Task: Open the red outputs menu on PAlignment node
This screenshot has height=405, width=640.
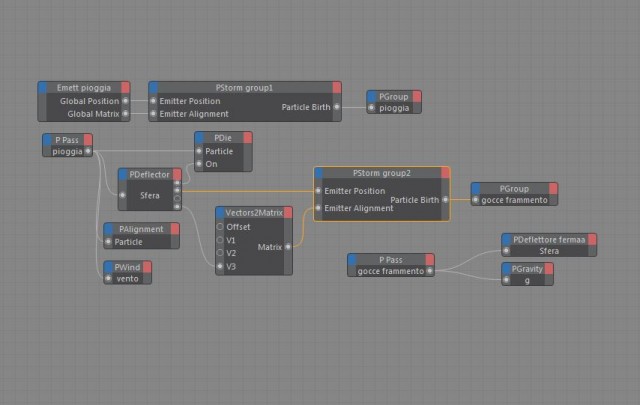Action: pyautogui.click(x=175, y=229)
